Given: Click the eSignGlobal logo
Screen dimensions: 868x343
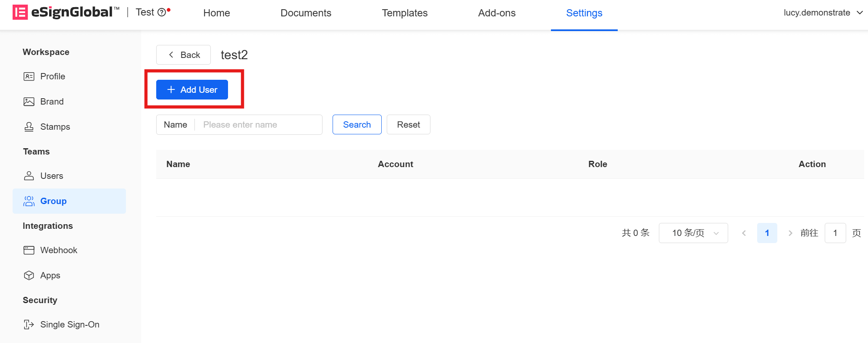Looking at the screenshot, I should 66,12.
